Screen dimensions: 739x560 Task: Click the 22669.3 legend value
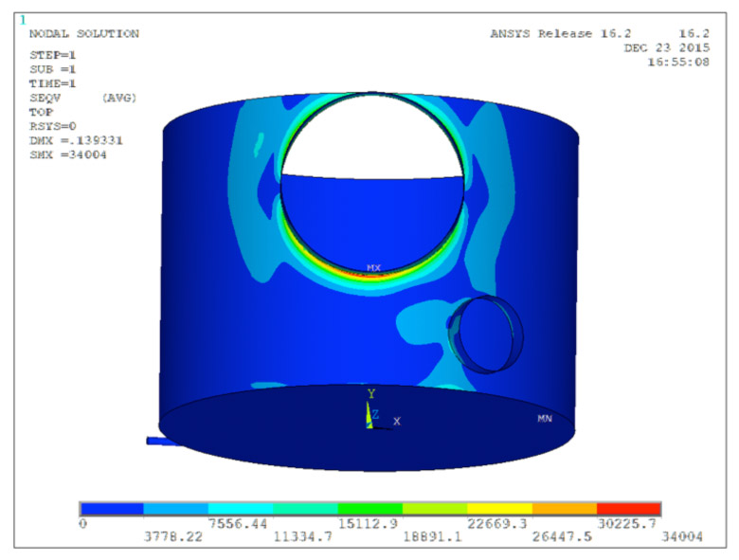(497, 524)
